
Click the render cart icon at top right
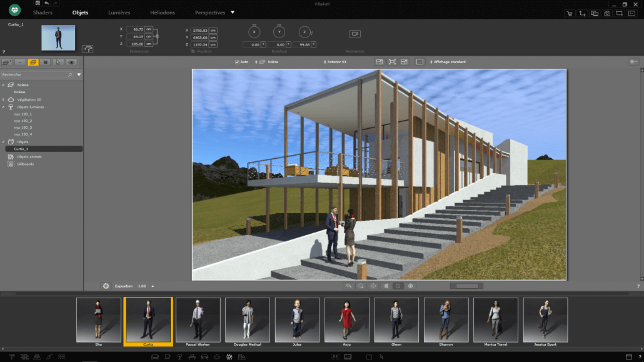click(x=569, y=13)
